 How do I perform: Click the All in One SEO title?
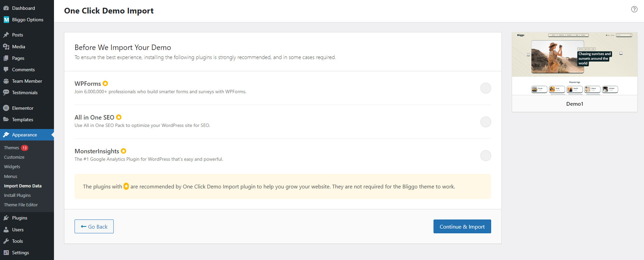click(x=94, y=118)
